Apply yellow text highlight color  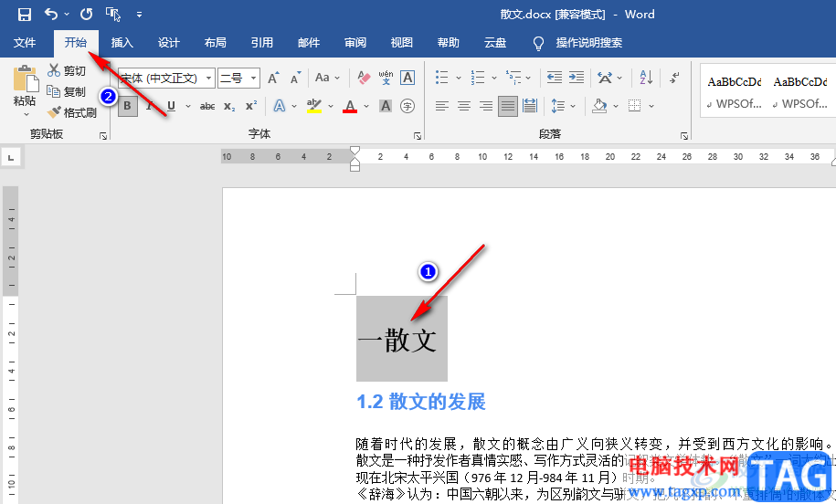pyautogui.click(x=314, y=106)
